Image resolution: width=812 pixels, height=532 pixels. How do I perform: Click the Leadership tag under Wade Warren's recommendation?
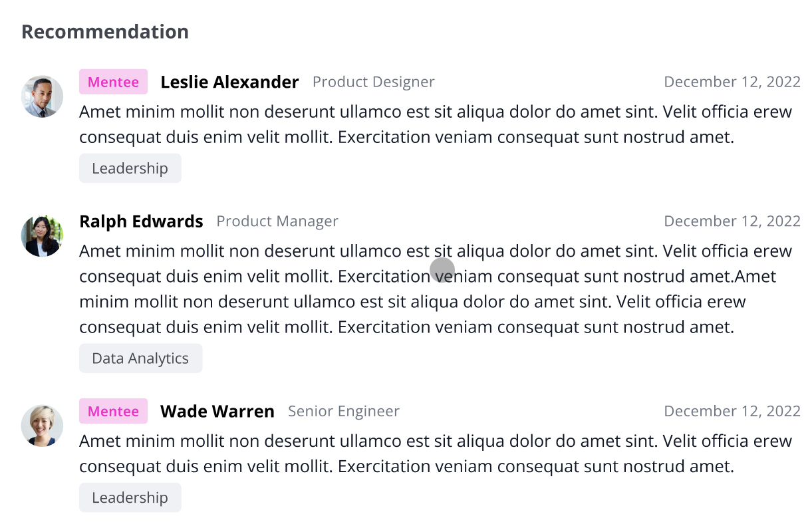click(130, 497)
